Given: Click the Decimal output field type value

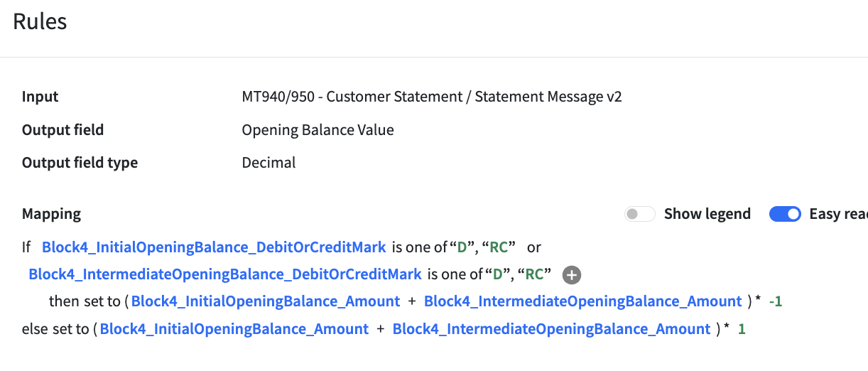Looking at the screenshot, I should pyautogui.click(x=268, y=163).
